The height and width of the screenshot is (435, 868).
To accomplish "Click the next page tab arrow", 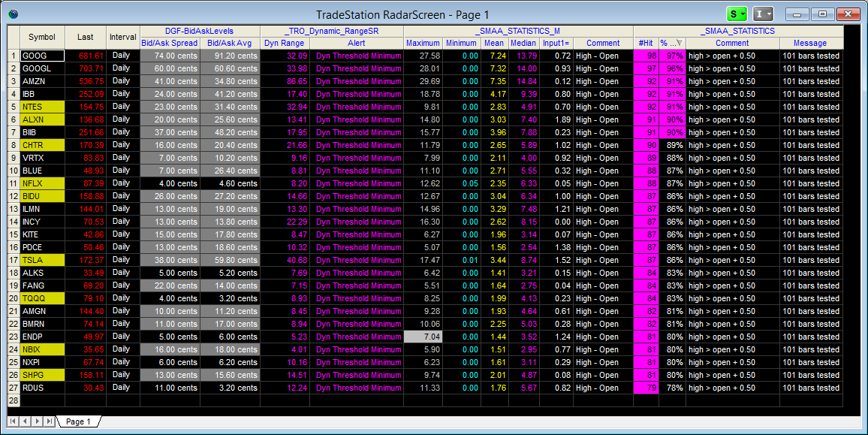I will tap(38, 421).
